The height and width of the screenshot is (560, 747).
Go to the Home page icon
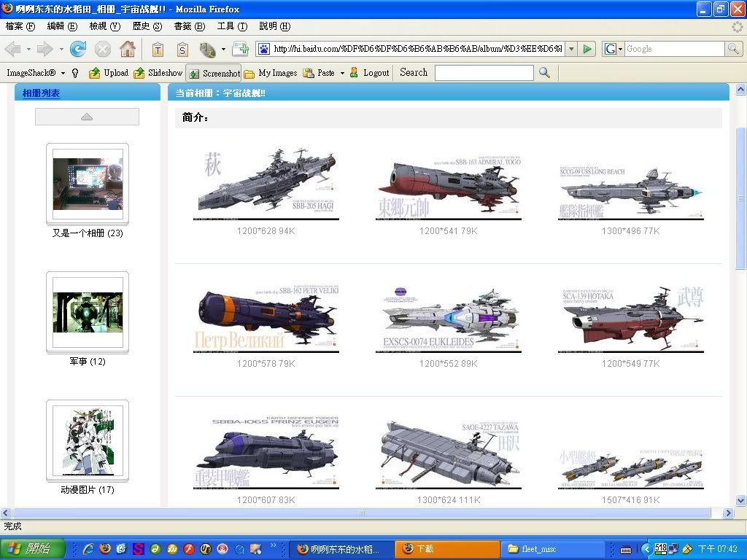click(x=127, y=49)
